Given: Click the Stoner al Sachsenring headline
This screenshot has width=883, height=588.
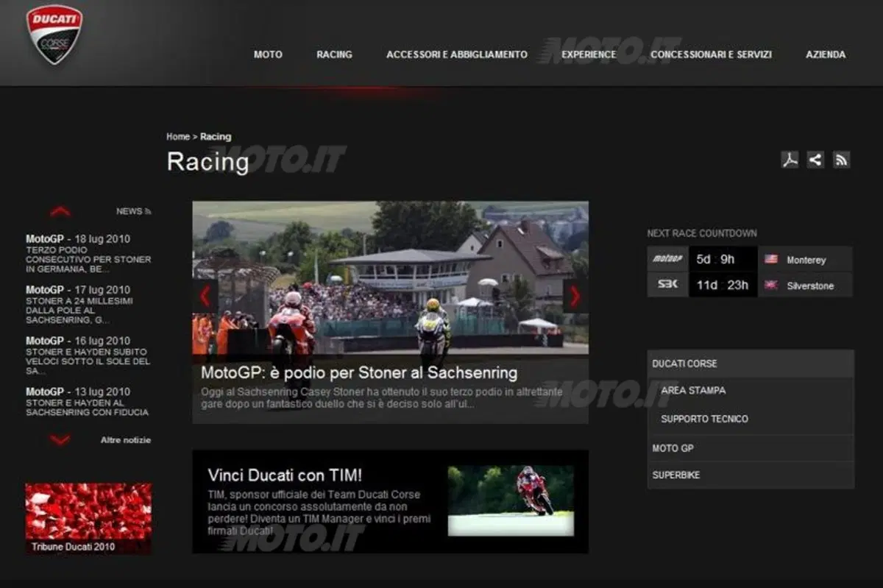Looking at the screenshot, I should pos(359,373).
